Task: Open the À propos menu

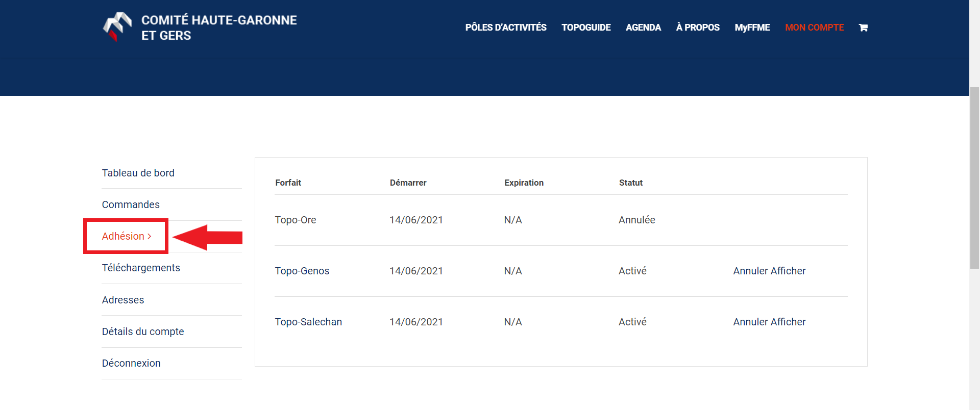Action: pos(698,28)
